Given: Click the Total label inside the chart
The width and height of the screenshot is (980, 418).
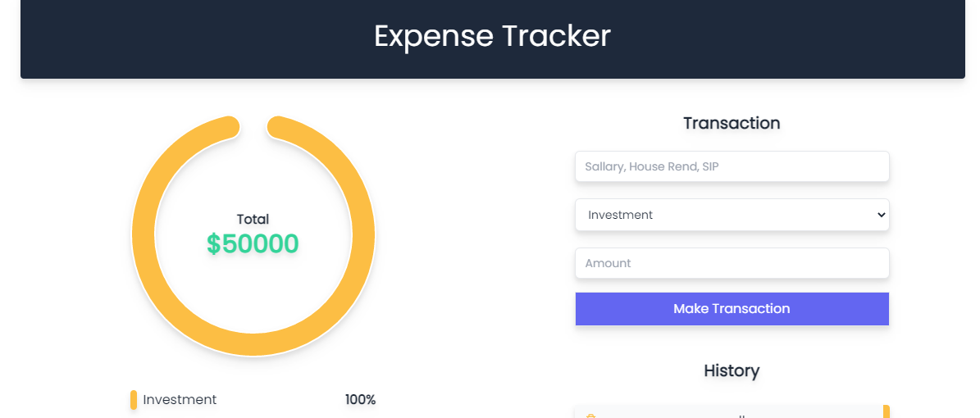Looking at the screenshot, I should click(x=253, y=219).
